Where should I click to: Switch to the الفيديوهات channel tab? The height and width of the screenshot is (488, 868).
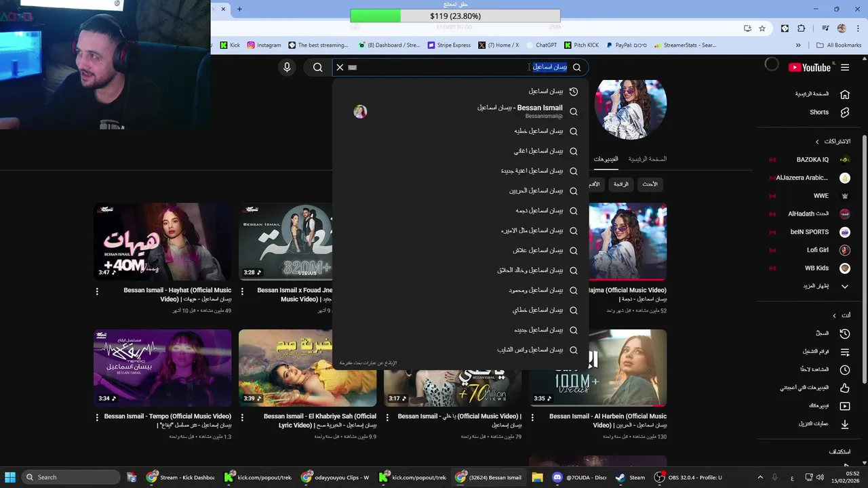pyautogui.click(x=606, y=159)
